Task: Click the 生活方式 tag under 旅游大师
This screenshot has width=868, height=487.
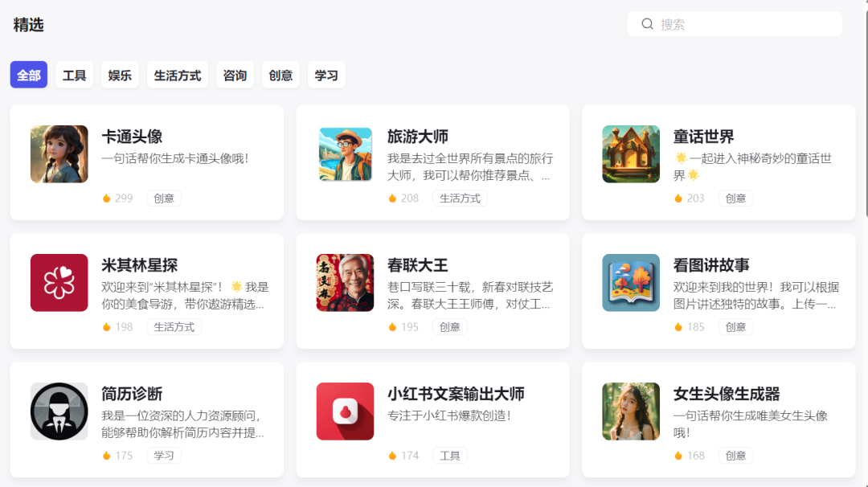Action: pos(460,198)
